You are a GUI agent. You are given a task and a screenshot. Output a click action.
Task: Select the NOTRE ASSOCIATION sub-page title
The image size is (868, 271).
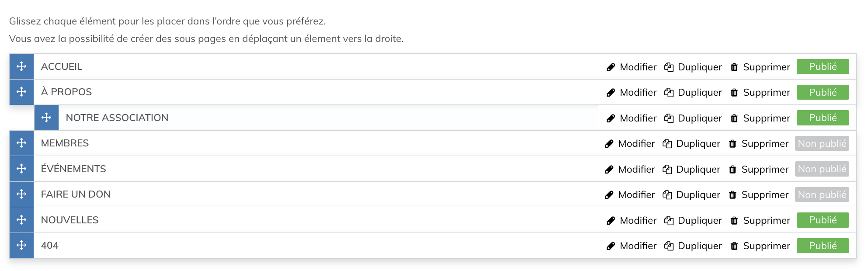tap(117, 118)
